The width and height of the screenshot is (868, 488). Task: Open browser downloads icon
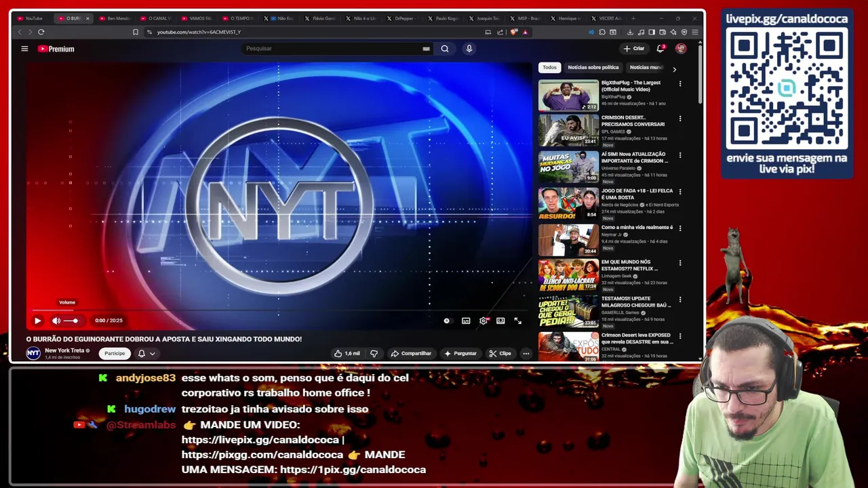tap(630, 32)
